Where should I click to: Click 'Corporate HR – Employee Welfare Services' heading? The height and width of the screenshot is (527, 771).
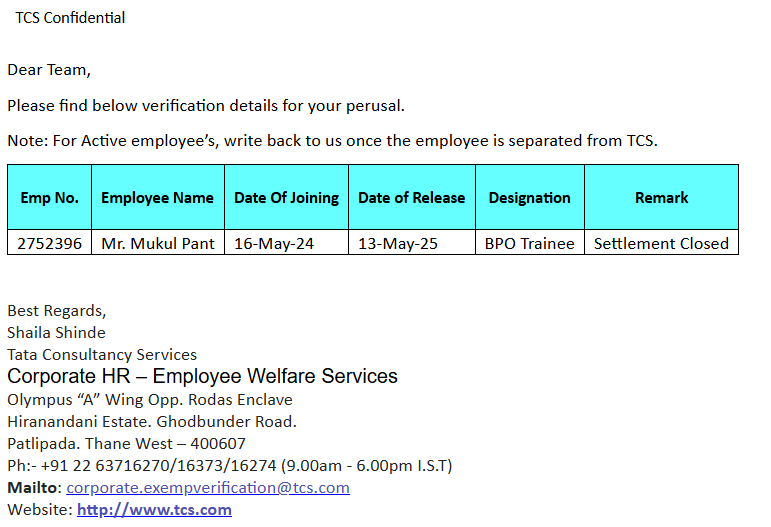tap(203, 376)
